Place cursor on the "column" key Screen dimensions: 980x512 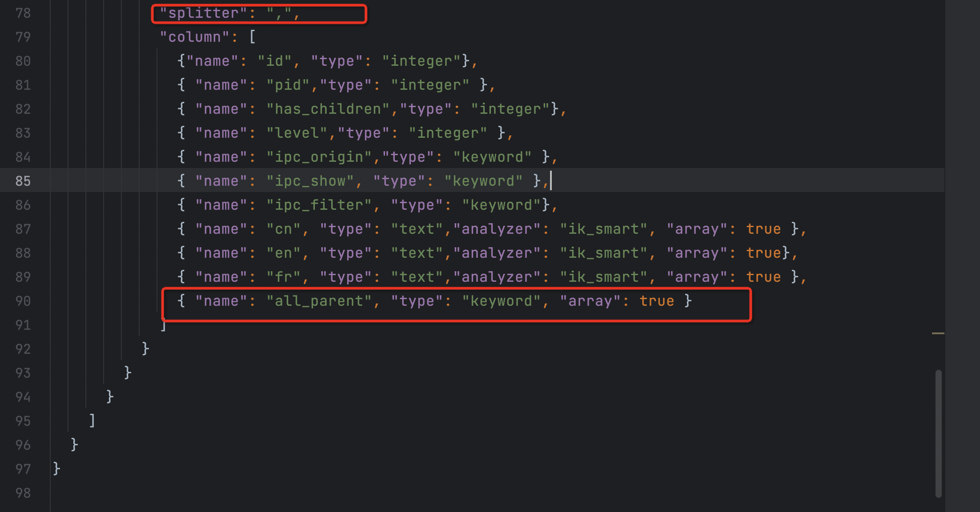click(x=194, y=37)
